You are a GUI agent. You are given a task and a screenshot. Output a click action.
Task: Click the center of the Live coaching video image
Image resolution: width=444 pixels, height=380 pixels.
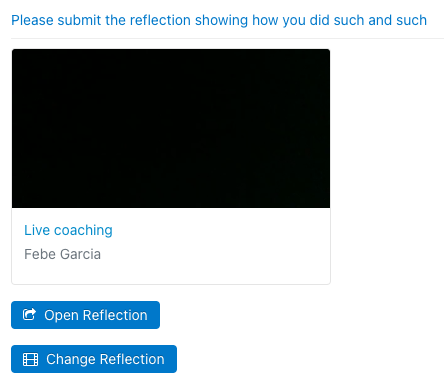171,129
